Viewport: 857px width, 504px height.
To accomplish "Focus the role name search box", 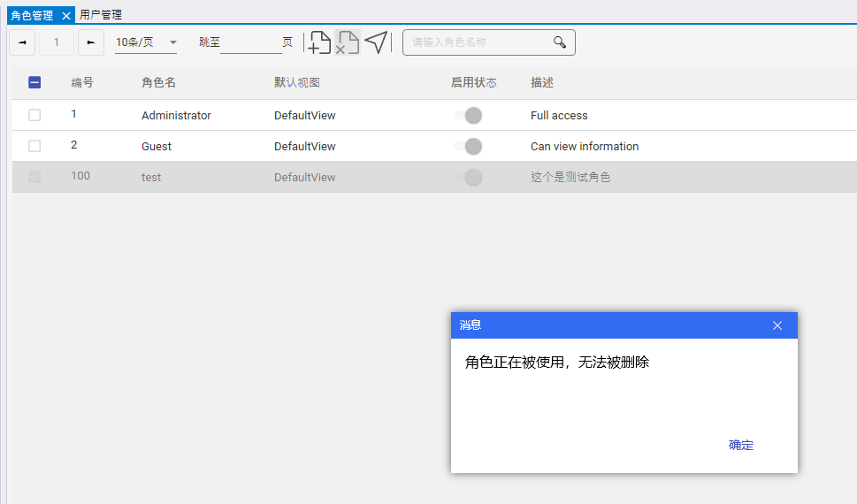I will (478, 42).
